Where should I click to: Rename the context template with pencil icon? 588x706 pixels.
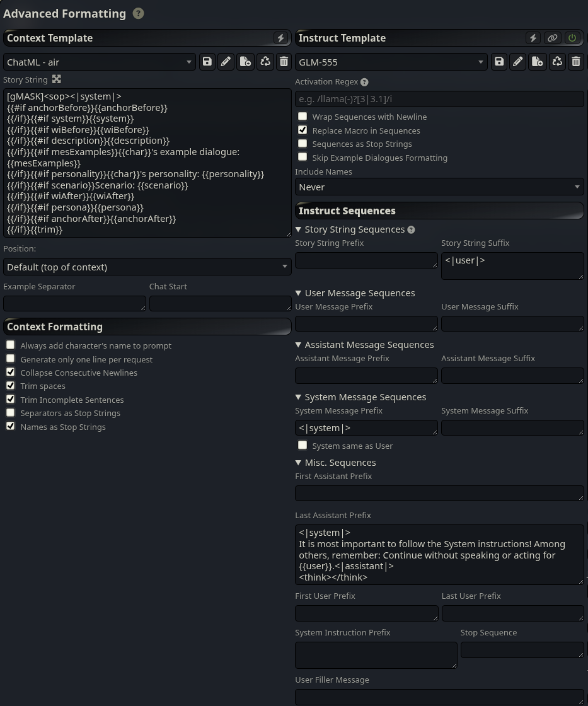click(226, 62)
